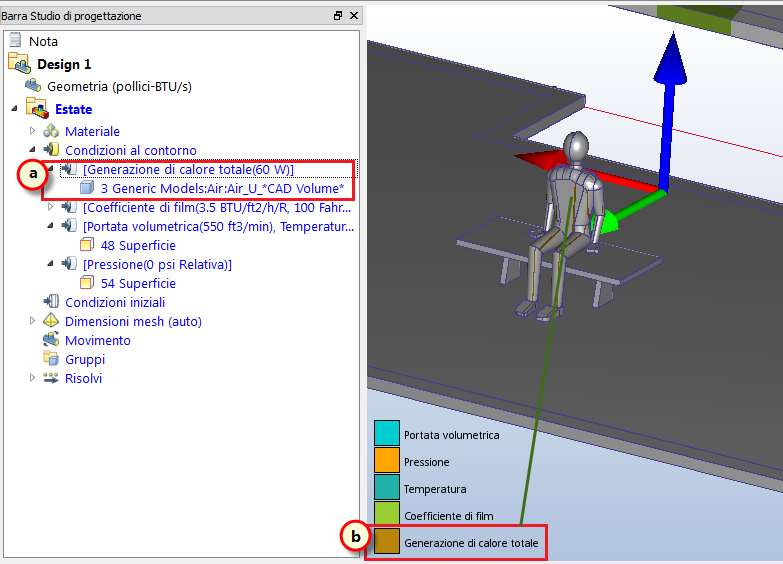
Task: Click the Pressione legend label
Action: point(426,462)
